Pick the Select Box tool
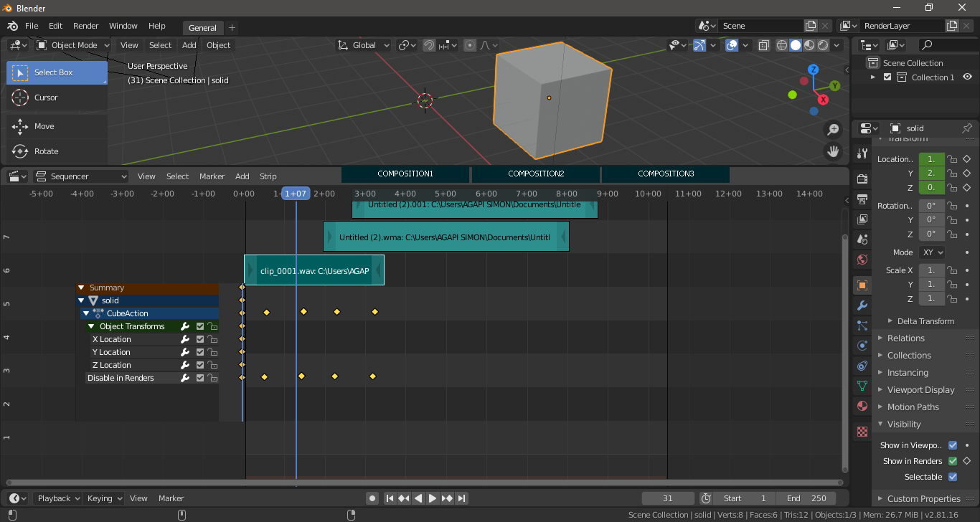Viewport: 980px width, 522px height. [57, 72]
